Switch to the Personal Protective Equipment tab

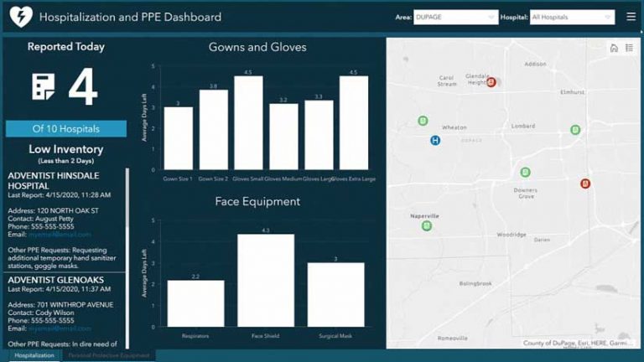click(109, 355)
